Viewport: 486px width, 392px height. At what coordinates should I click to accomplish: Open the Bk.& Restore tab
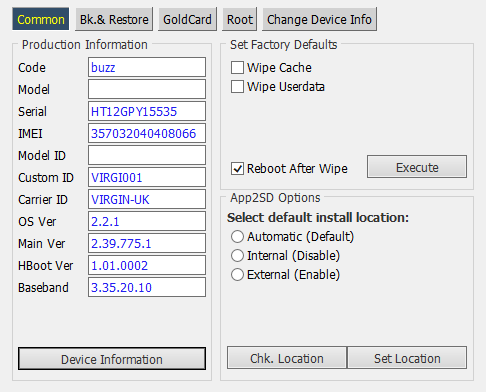tap(114, 19)
